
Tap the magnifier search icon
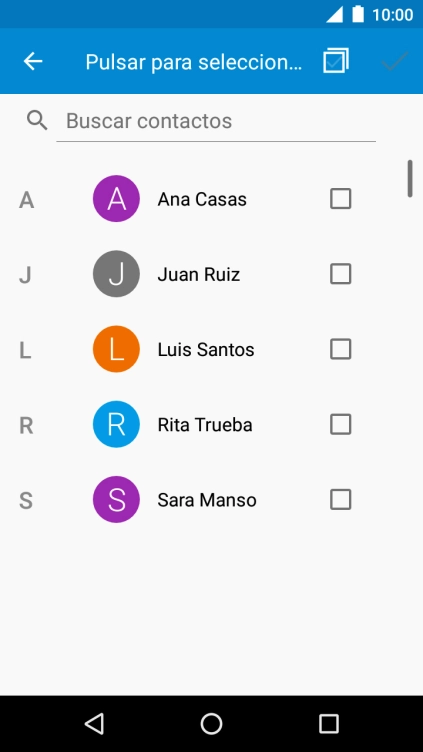click(x=37, y=120)
